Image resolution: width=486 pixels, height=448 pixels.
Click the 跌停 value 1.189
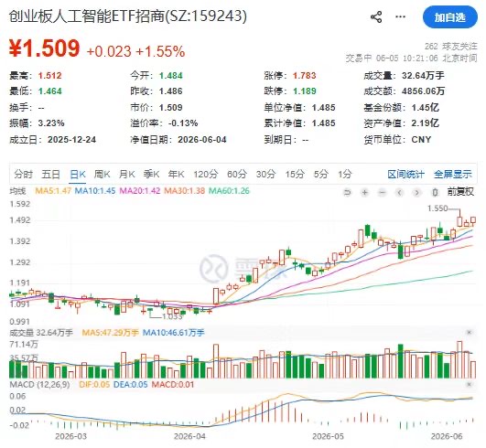(305, 91)
